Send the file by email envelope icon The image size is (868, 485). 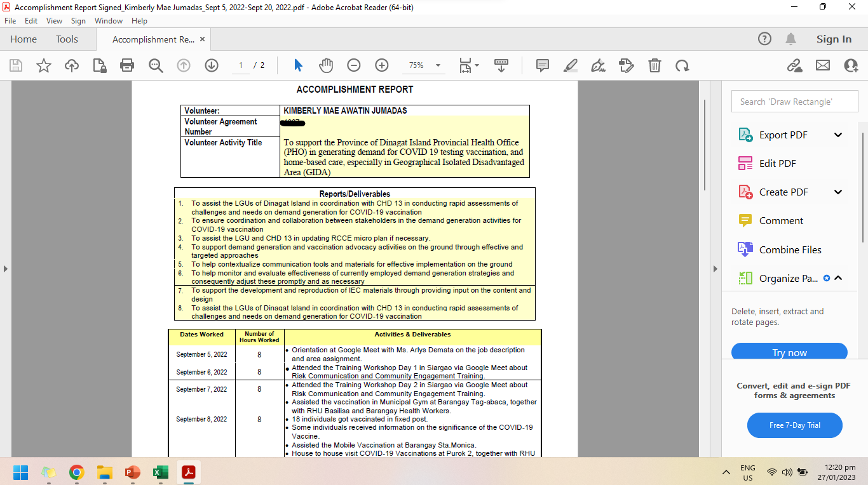(823, 65)
